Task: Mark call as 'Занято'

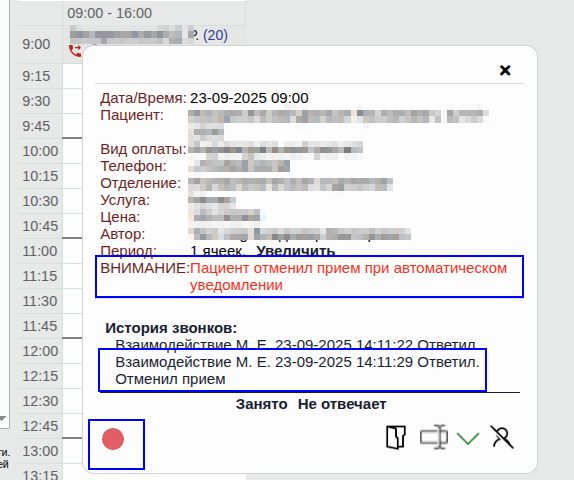Action: pos(261,404)
